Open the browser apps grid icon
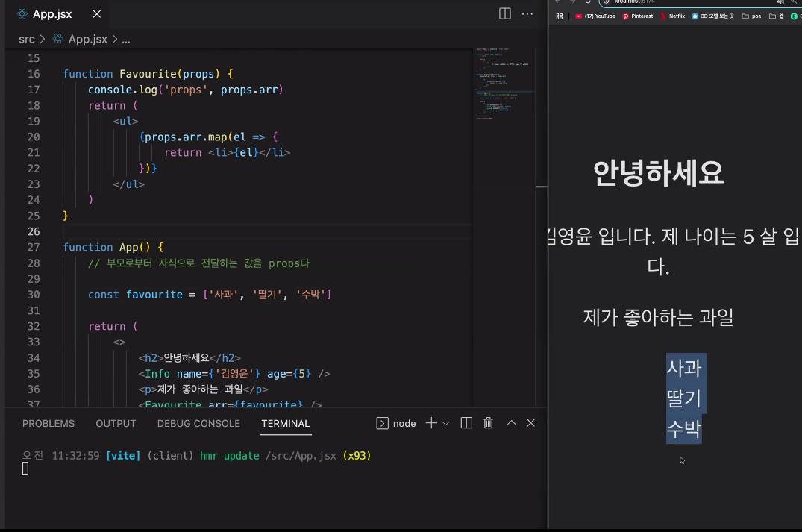The width and height of the screenshot is (802, 532). coord(559,16)
